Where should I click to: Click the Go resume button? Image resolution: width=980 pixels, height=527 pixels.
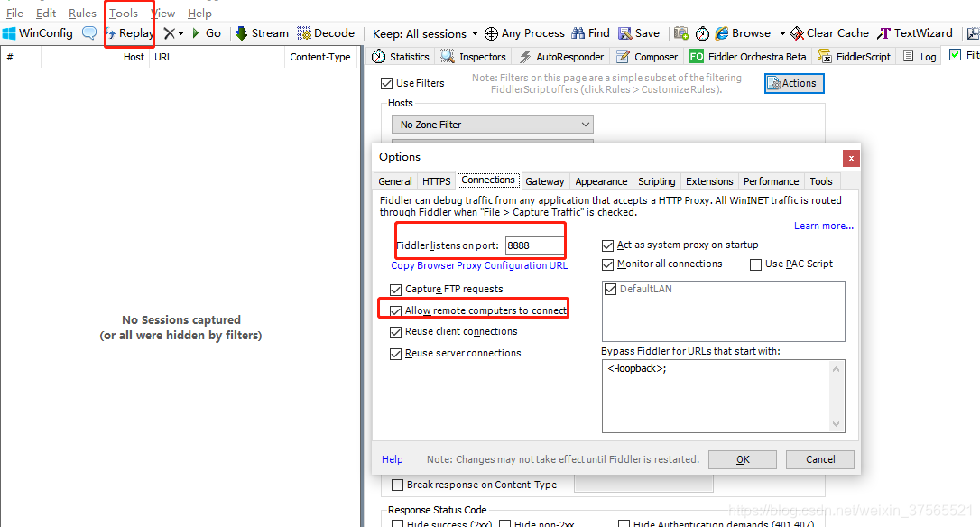[207, 33]
